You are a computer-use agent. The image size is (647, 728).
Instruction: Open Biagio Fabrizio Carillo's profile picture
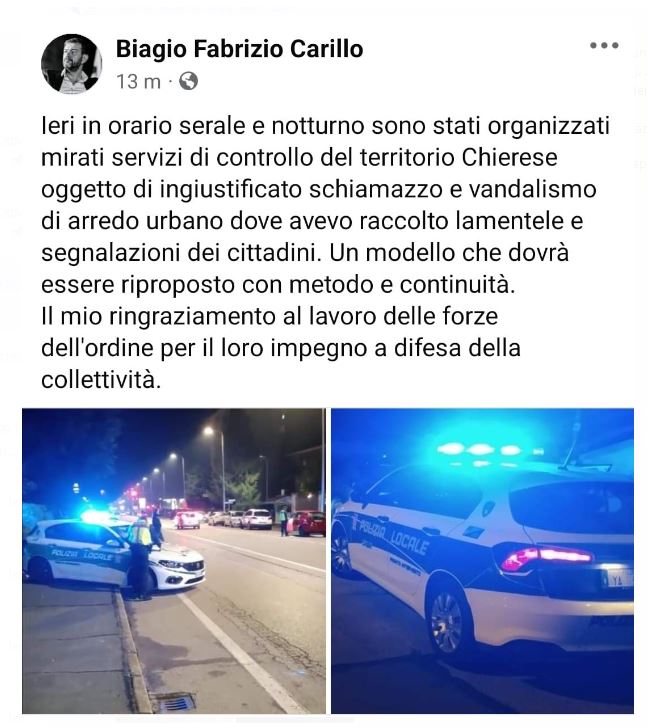[71, 64]
